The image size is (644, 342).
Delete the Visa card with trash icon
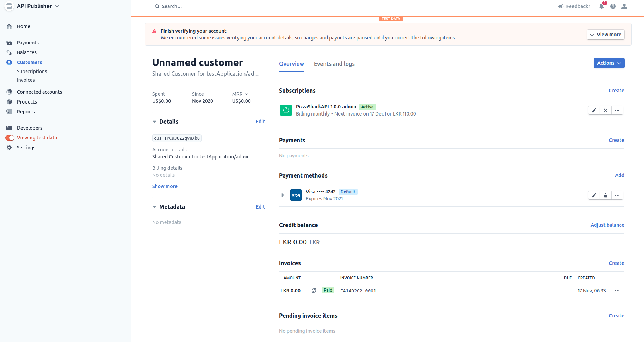point(606,195)
